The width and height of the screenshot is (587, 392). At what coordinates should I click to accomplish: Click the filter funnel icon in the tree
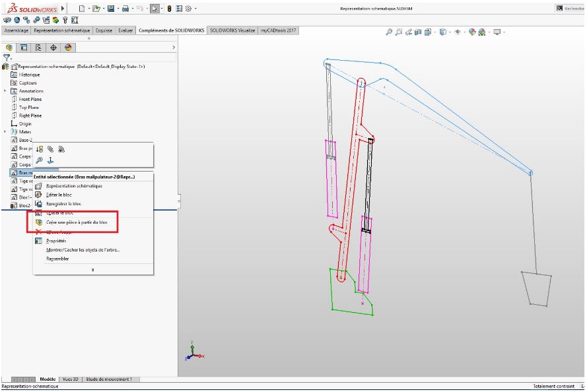tap(7, 57)
